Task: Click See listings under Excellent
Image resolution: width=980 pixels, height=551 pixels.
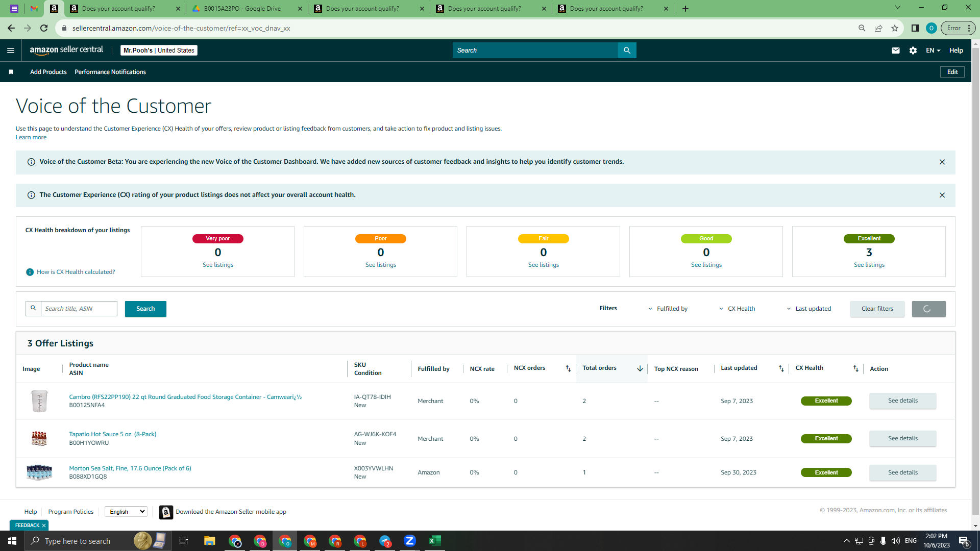Action: tap(869, 265)
